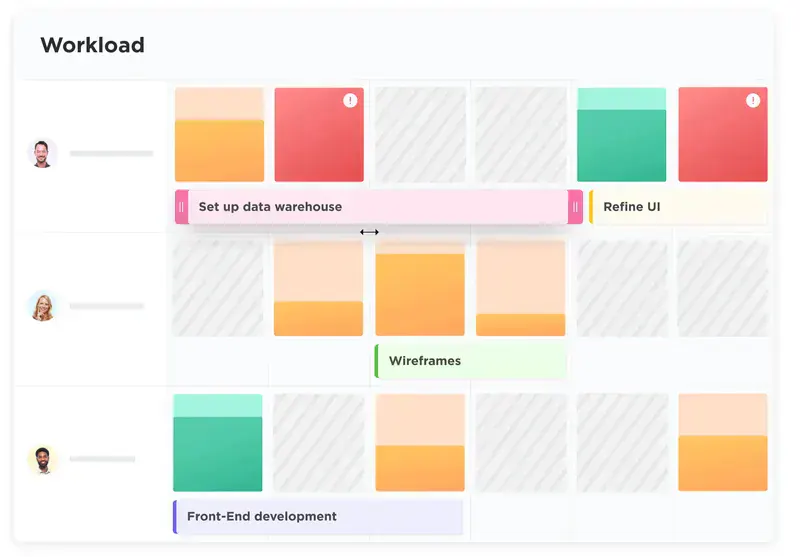Grab the right resize handle of data warehouse task

pyautogui.click(x=575, y=207)
